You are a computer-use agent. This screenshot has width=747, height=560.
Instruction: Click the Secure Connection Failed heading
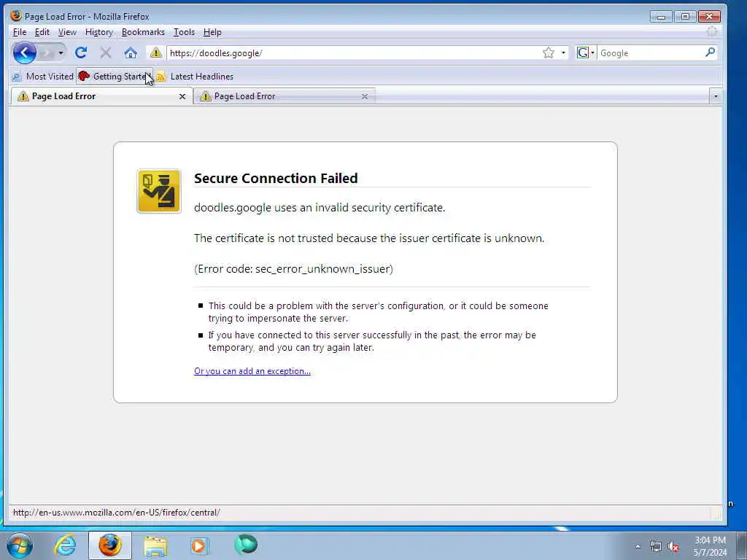(x=276, y=178)
